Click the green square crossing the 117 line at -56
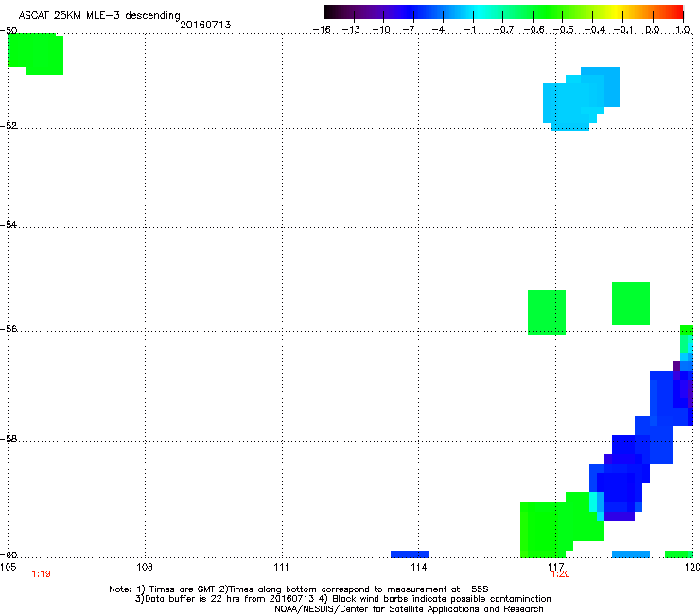Viewport: 700px width, 615px height. click(x=547, y=312)
